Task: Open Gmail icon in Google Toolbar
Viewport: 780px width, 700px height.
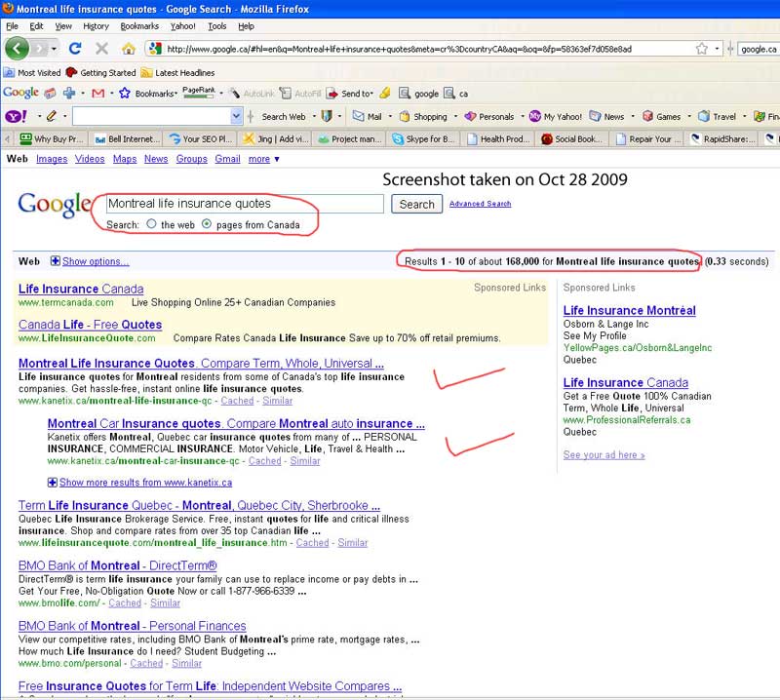Action: [x=97, y=94]
